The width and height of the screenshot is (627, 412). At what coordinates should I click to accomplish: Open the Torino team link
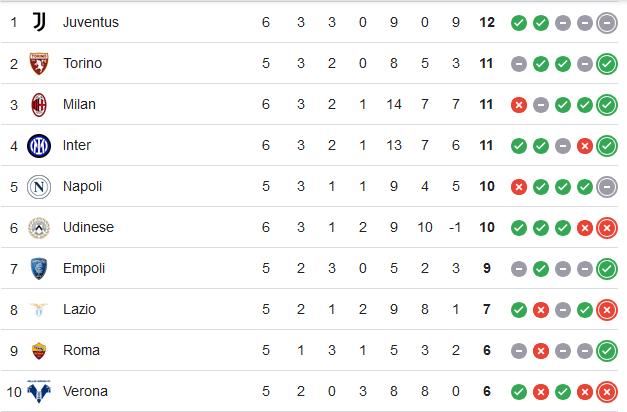point(82,63)
